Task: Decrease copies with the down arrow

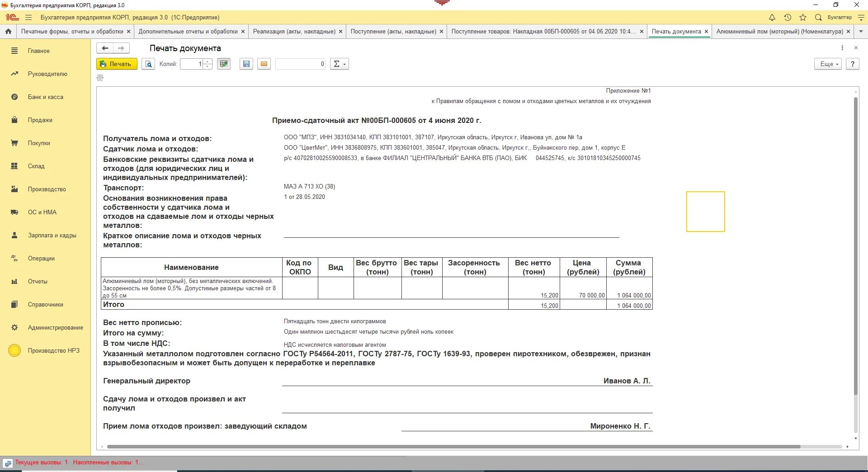Action: click(x=208, y=66)
